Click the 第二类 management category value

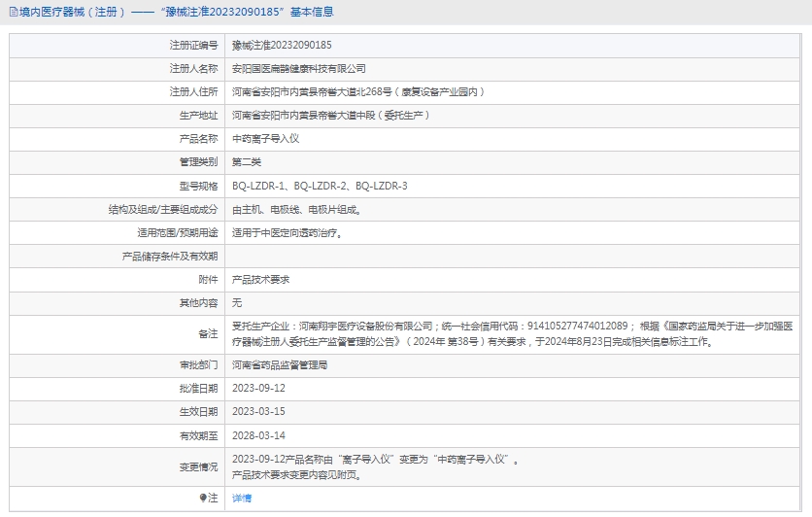pyautogui.click(x=247, y=161)
